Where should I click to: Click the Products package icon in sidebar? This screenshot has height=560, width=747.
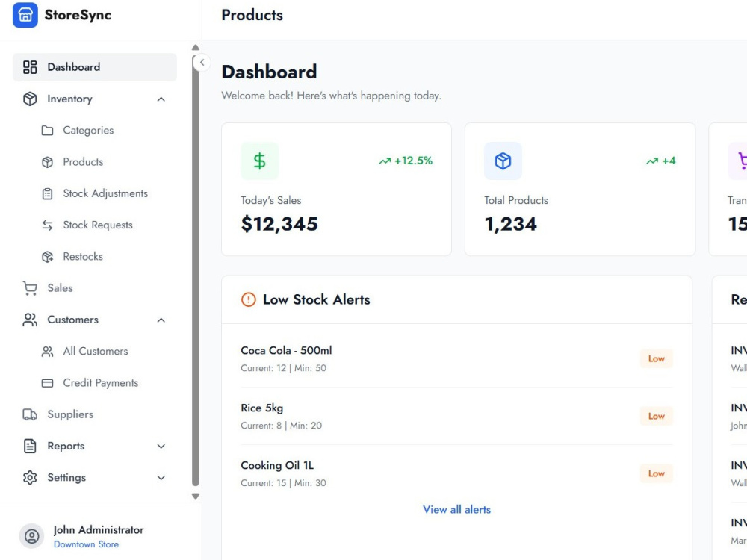click(x=47, y=162)
